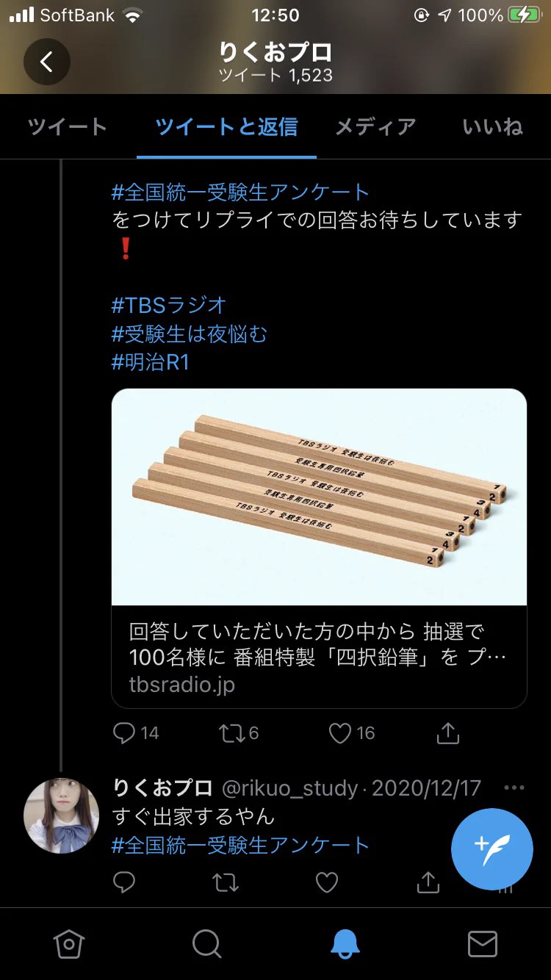Open the #TBSラジオ hashtag
The width and height of the screenshot is (551, 980).
point(169,305)
